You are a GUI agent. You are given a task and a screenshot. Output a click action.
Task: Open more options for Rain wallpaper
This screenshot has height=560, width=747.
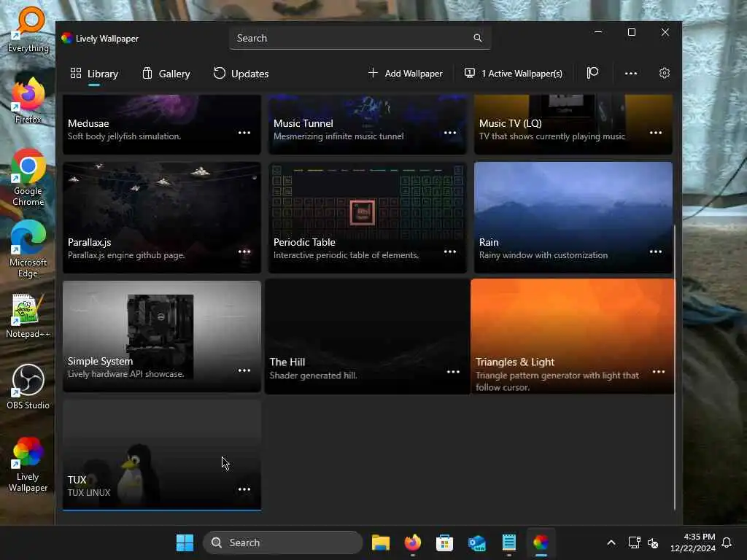tap(656, 252)
